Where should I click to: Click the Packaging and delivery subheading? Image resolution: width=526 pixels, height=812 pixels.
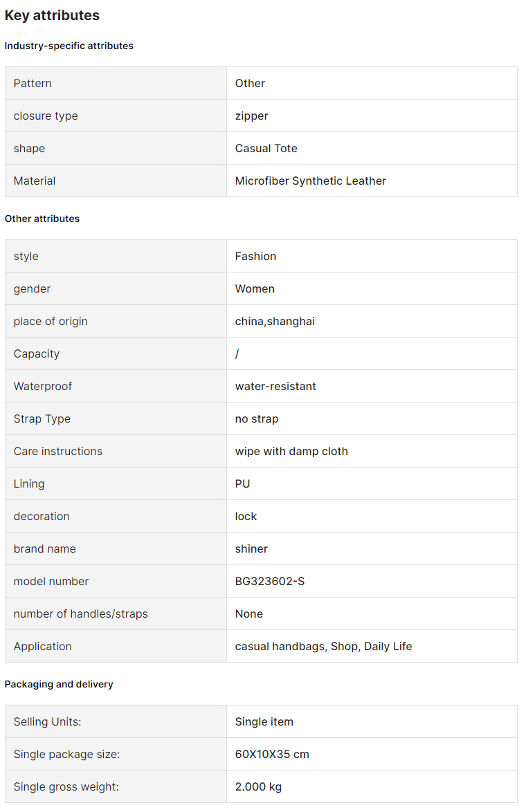(59, 684)
